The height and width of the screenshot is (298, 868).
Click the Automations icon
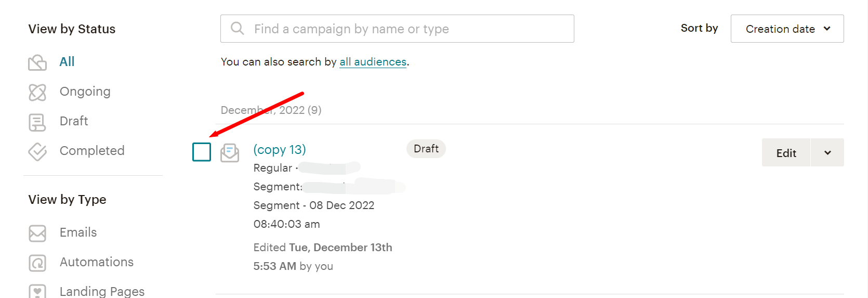pyautogui.click(x=37, y=263)
